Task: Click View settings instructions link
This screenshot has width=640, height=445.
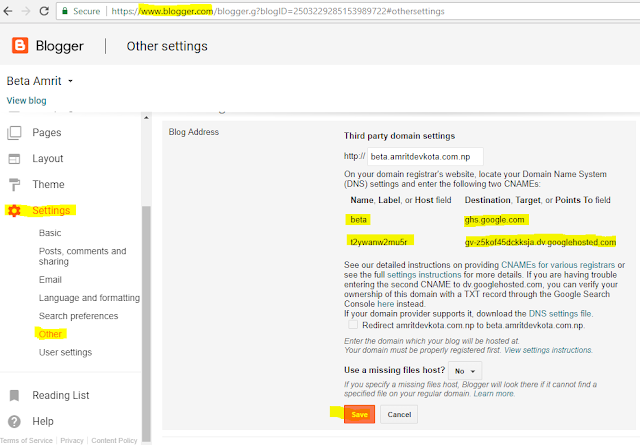Action: click(548, 350)
